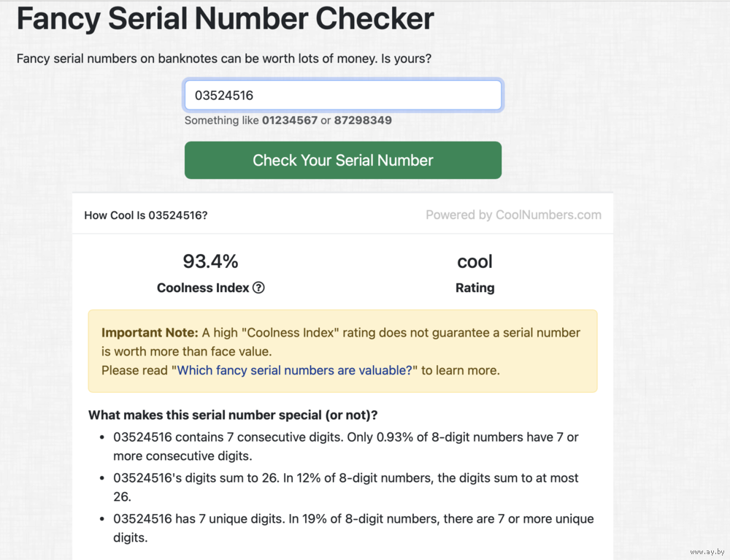730x560 pixels.
Task: Click the "cool" rating value
Action: click(x=475, y=261)
